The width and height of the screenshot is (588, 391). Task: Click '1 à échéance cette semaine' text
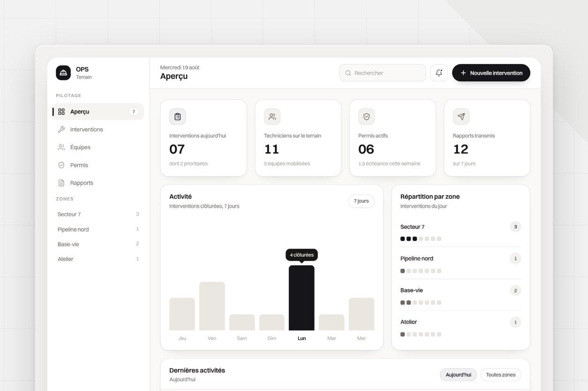pos(390,164)
